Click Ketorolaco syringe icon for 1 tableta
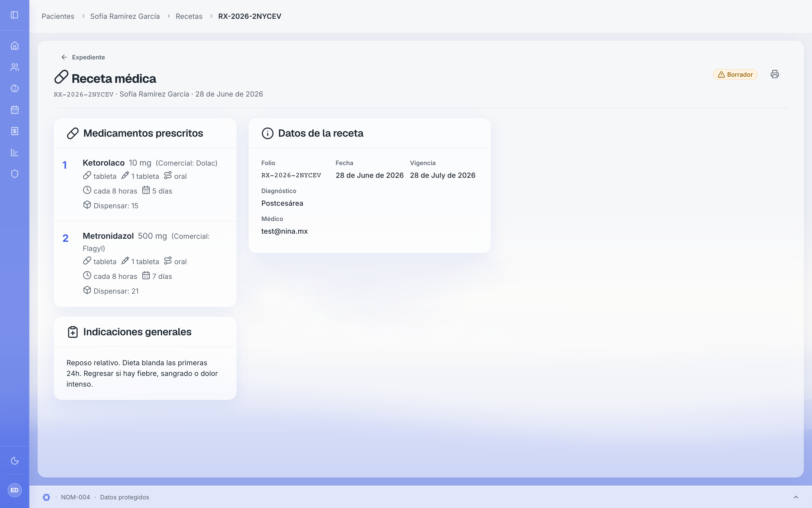Viewport: 812px width, 508px height. click(125, 175)
